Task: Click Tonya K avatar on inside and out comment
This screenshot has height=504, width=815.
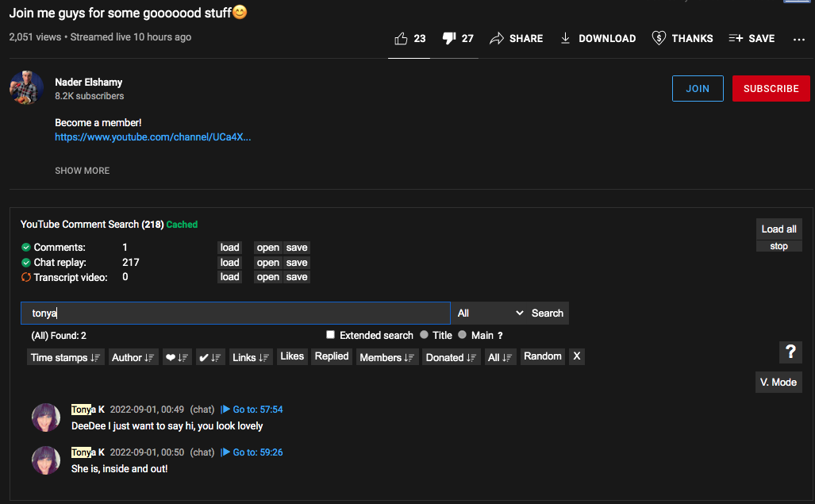Action: pyautogui.click(x=46, y=460)
